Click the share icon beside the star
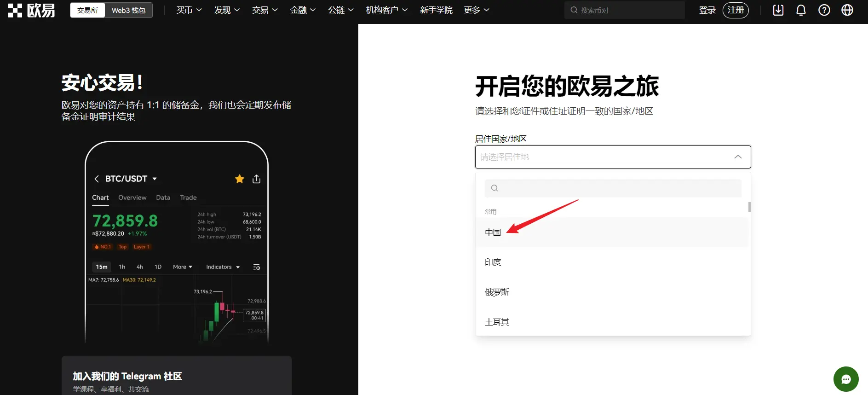Image resolution: width=868 pixels, height=395 pixels. pyautogui.click(x=257, y=179)
